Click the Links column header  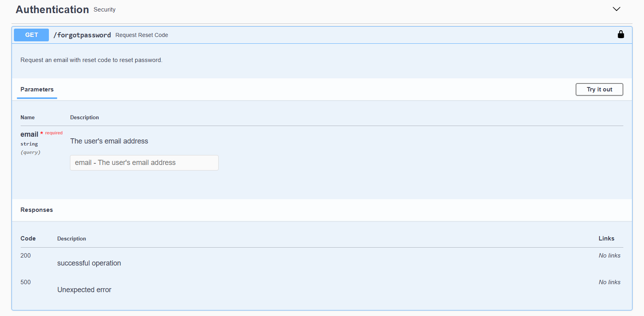pyautogui.click(x=606, y=238)
